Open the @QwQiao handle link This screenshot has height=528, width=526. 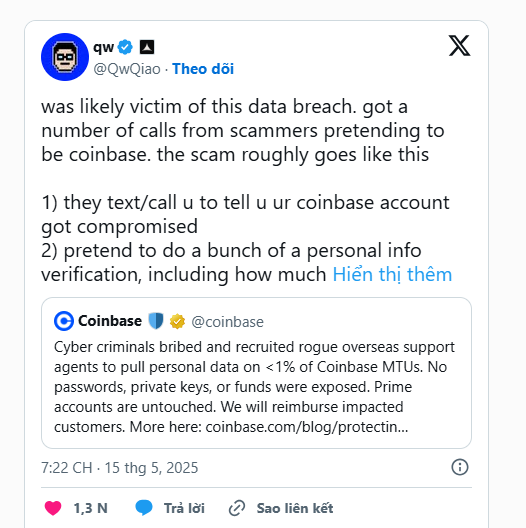point(127,69)
